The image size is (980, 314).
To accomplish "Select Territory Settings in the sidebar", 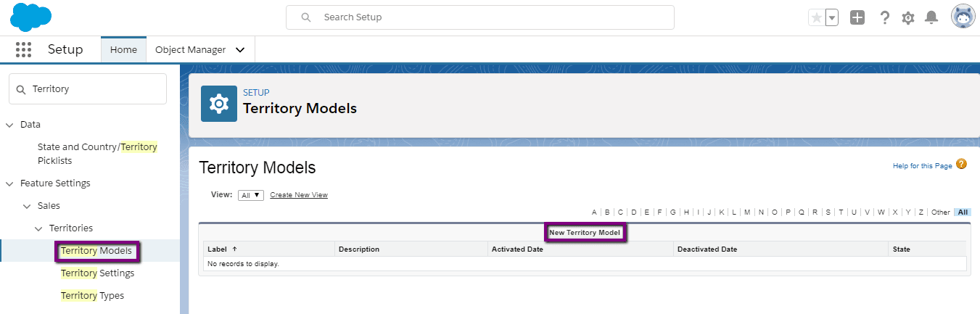I will [97, 273].
